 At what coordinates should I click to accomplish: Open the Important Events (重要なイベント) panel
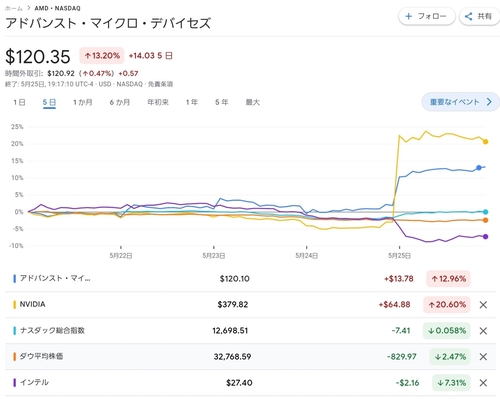point(461,102)
